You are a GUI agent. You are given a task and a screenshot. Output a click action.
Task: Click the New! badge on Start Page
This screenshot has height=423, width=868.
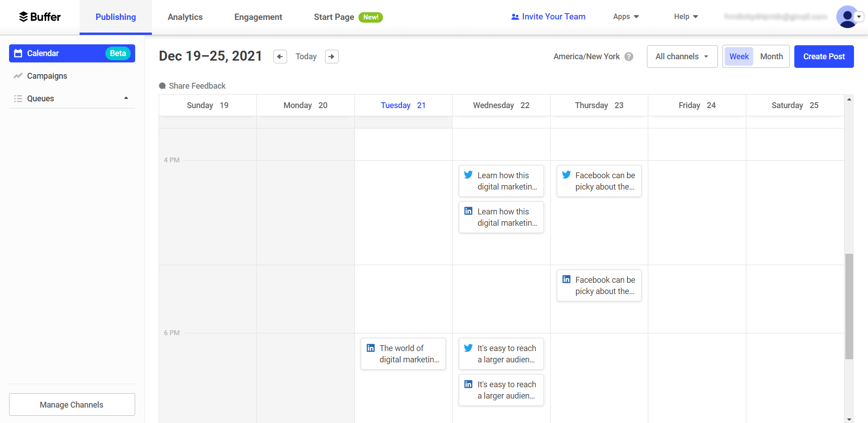pos(371,17)
